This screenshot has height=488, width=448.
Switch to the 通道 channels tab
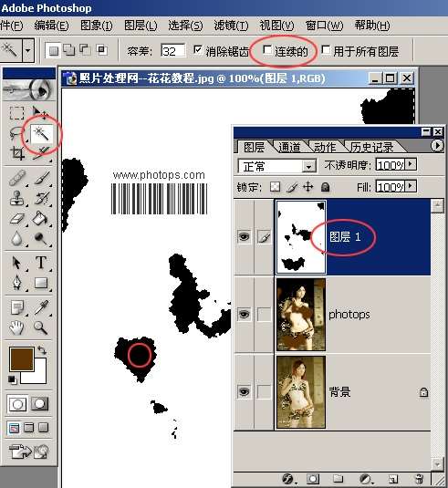point(289,147)
